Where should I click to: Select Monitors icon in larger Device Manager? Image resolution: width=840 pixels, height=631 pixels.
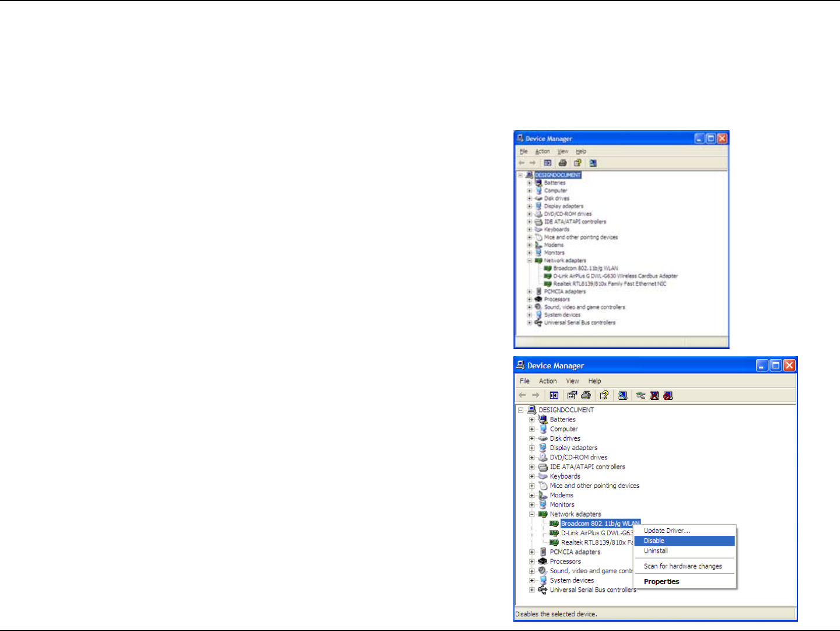tap(543, 504)
